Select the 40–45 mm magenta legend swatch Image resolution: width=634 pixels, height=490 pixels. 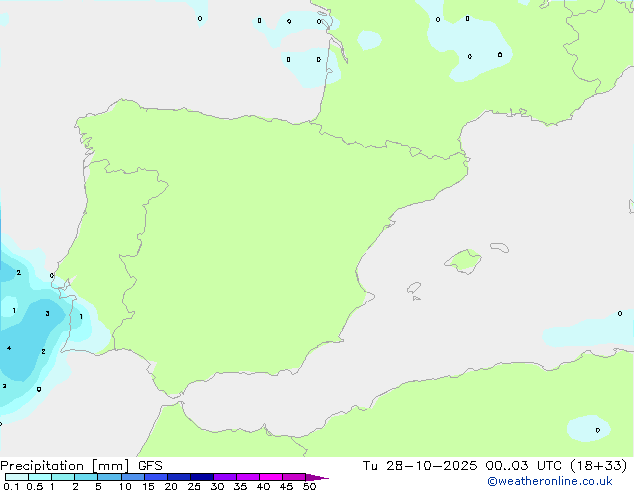(271, 477)
